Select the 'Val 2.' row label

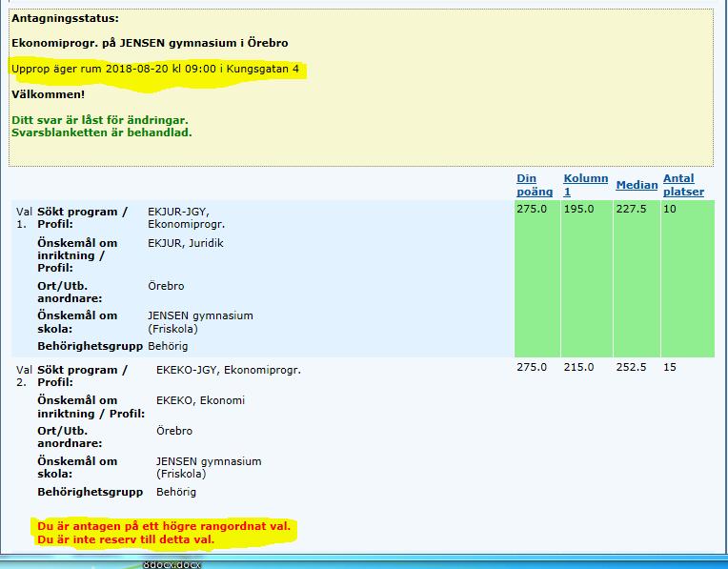pos(24,376)
